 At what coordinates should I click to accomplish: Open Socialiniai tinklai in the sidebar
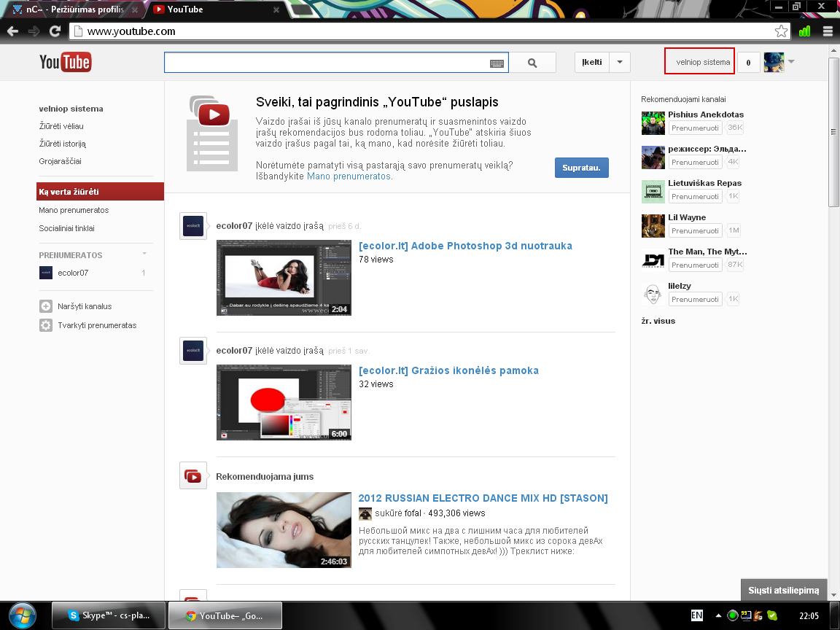coord(67,228)
